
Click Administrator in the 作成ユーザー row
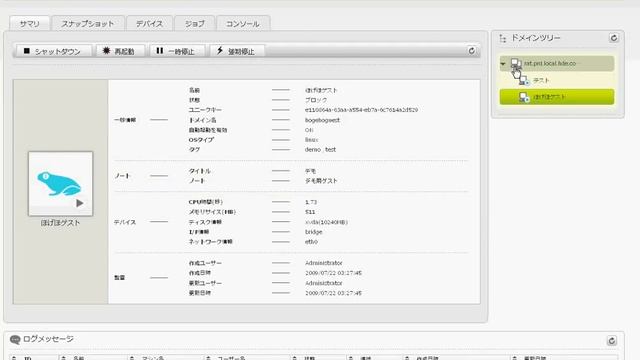pyautogui.click(x=324, y=263)
